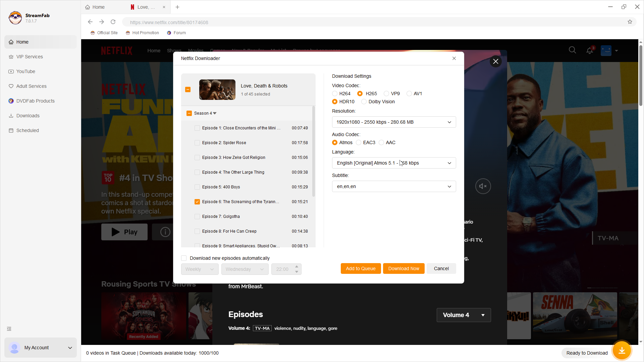Check Episode 3: How Zeke Got Religion
This screenshot has width=644, height=362.
(197, 158)
